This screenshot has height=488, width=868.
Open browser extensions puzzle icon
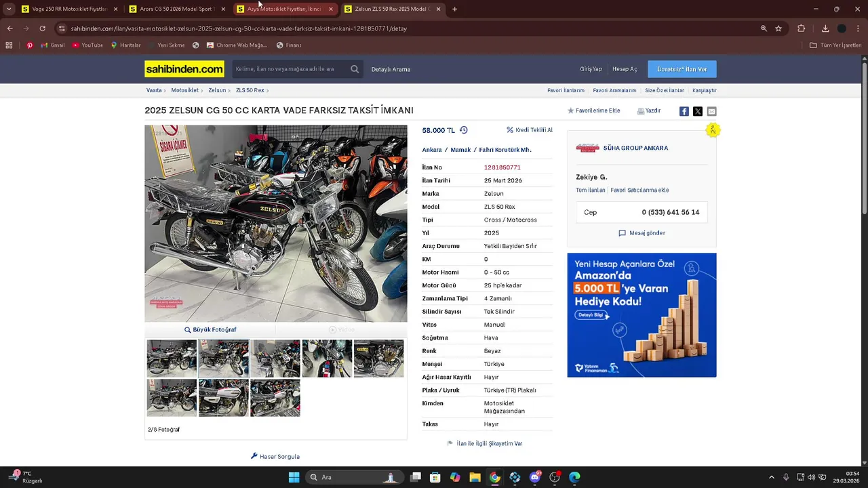(802, 28)
